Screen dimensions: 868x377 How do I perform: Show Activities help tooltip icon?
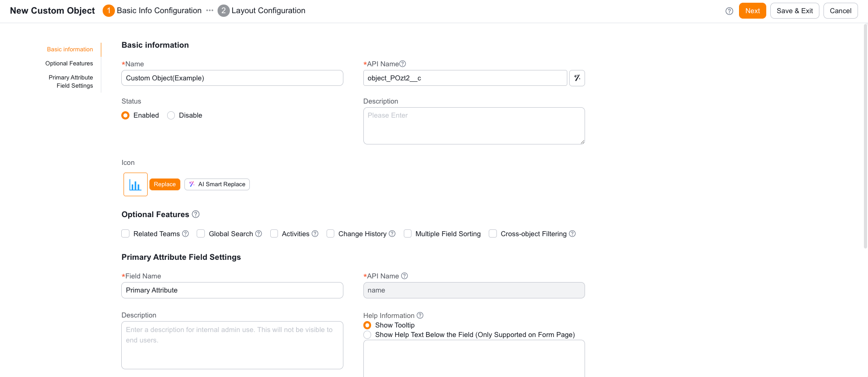tap(315, 234)
